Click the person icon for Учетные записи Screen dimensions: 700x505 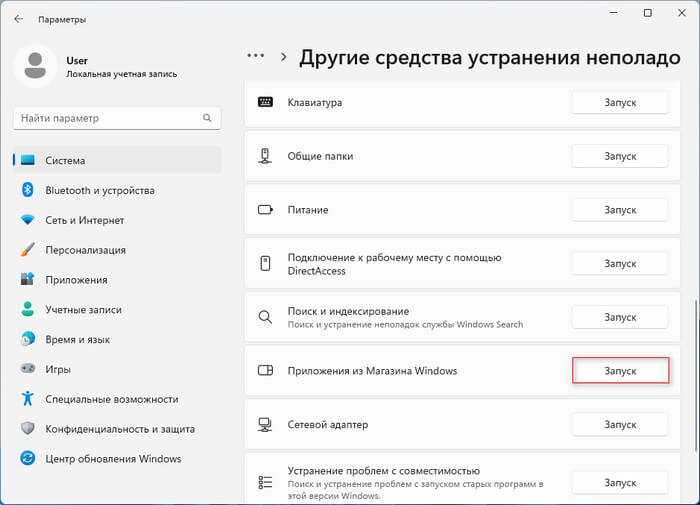tap(28, 309)
